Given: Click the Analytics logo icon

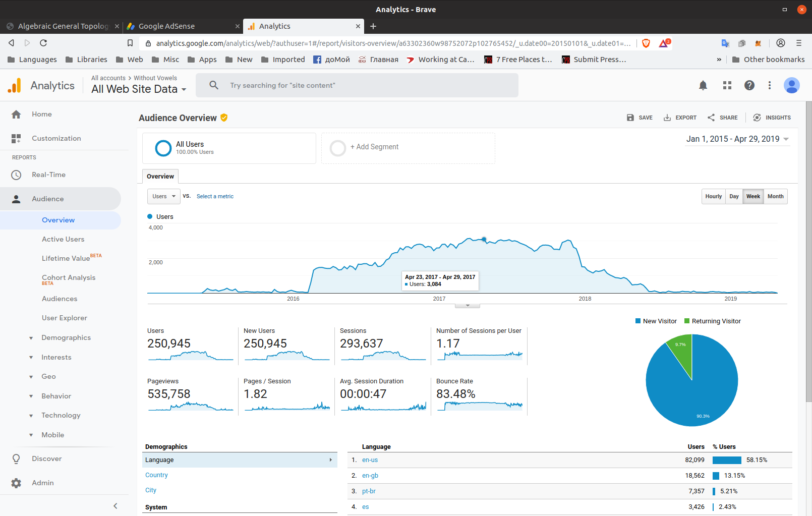Looking at the screenshot, I should tap(15, 85).
